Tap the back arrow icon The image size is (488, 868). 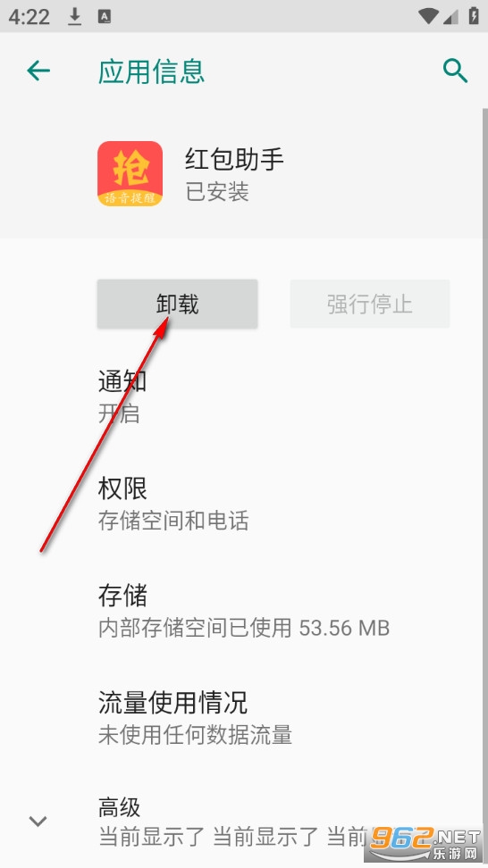(x=38, y=71)
